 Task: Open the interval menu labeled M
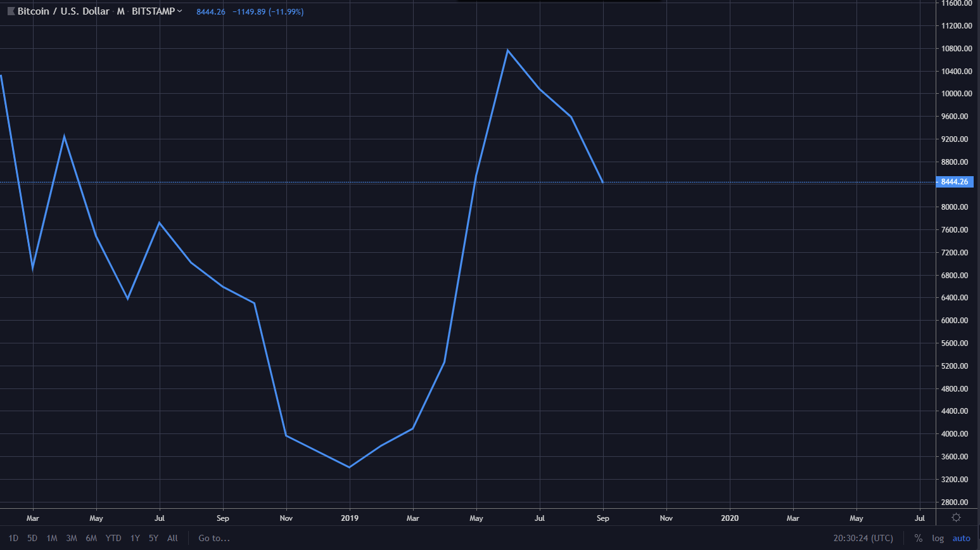pyautogui.click(x=120, y=11)
